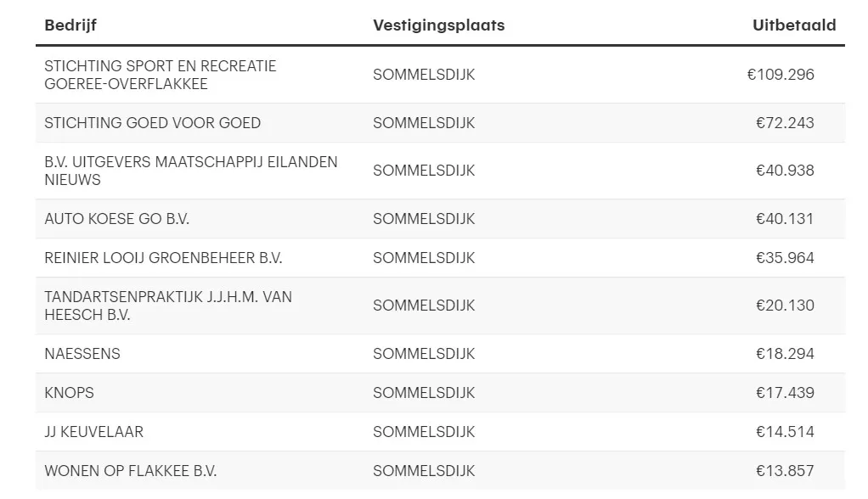
Task: Click the €20.130 amount cell
Action: 785,306
